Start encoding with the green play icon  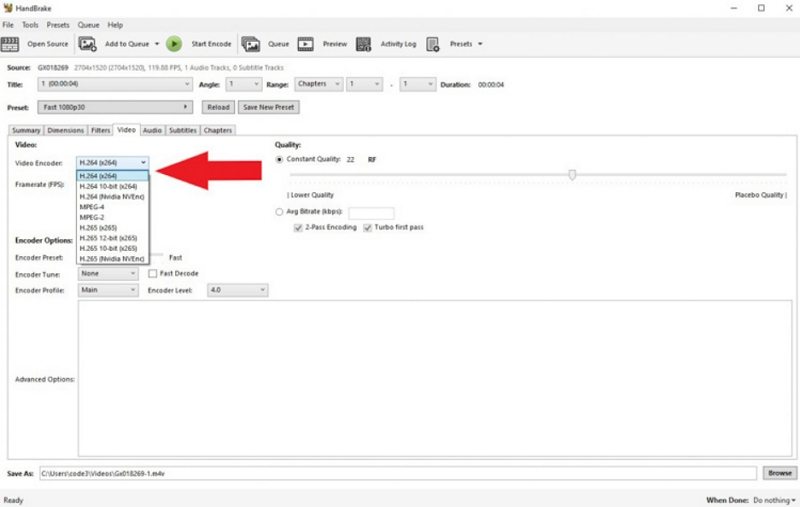(x=174, y=44)
